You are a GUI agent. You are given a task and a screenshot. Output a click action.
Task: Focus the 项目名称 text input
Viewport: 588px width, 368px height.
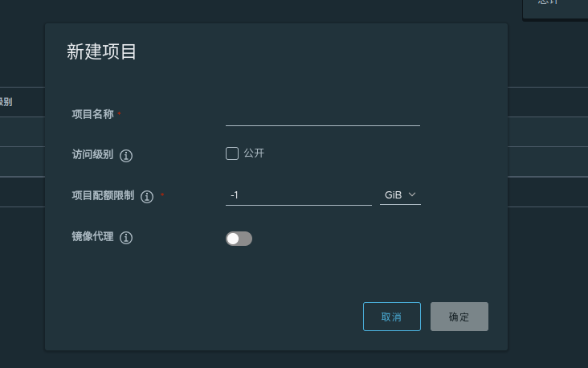[322, 116]
